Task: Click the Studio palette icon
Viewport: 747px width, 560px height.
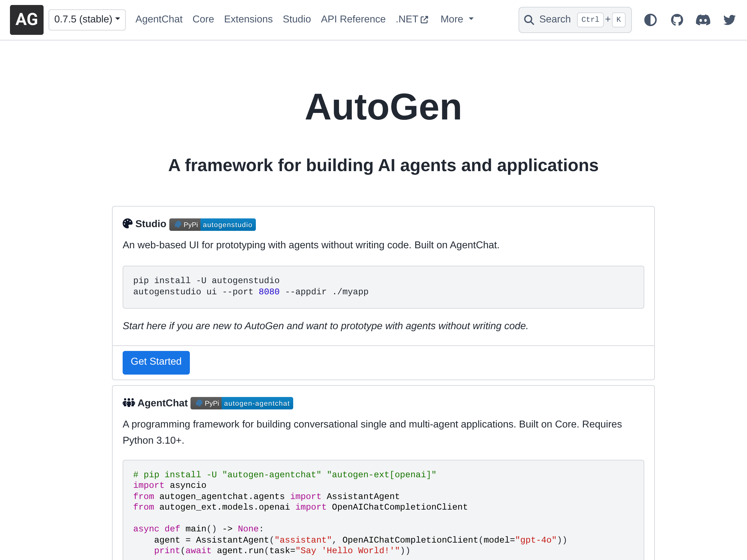Action: click(127, 223)
